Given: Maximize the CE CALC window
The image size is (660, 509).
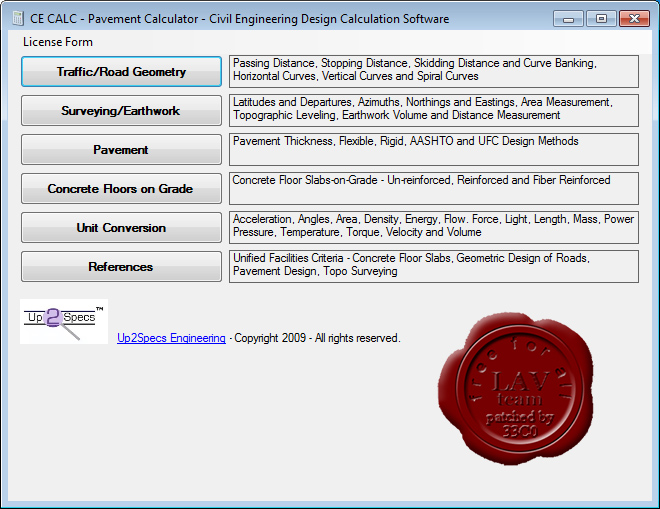Looking at the screenshot, I should pos(601,19).
